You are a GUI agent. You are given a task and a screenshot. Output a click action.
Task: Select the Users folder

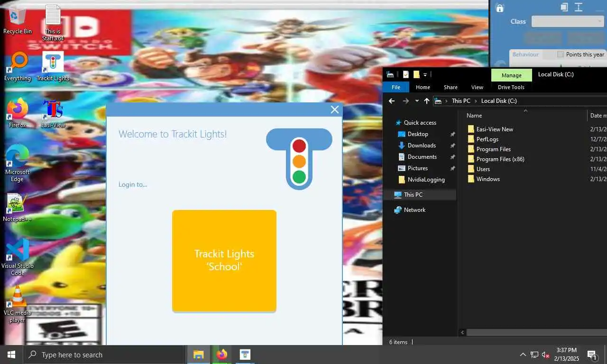click(483, 169)
